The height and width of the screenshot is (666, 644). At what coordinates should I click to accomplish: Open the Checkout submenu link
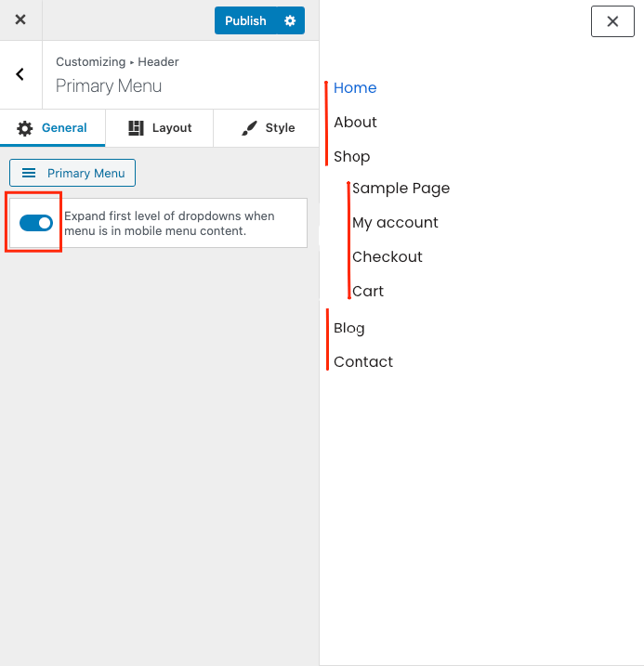(x=388, y=257)
